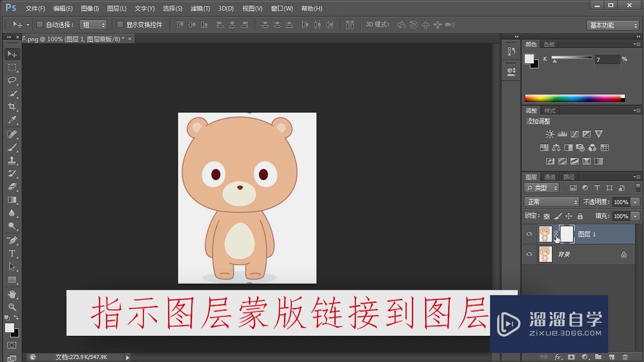Add a Photo Filter adjustment

[x=580, y=148]
